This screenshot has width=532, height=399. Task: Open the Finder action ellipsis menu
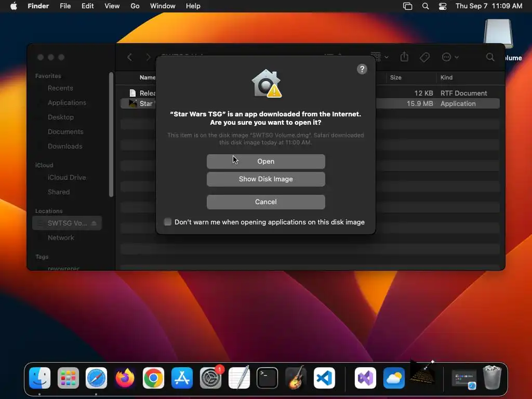pyautogui.click(x=450, y=57)
